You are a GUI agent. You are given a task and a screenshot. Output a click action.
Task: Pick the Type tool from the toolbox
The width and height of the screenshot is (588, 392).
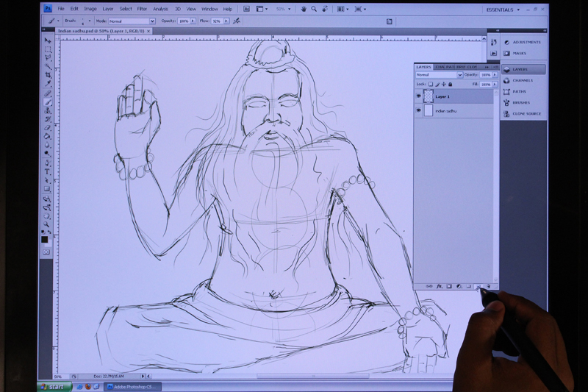[47, 171]
